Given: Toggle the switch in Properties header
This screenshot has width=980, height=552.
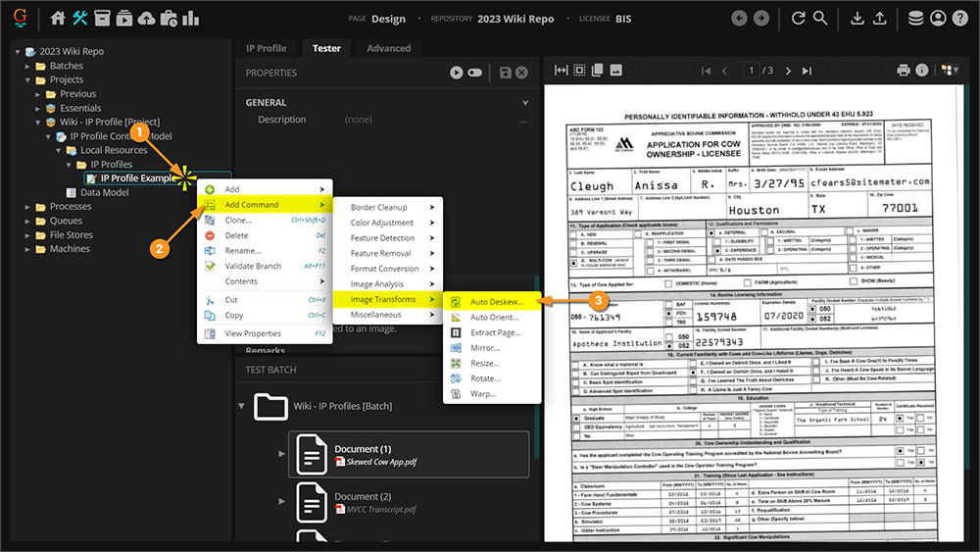Looking at the screenshot, I should click(x=475, y=73).
